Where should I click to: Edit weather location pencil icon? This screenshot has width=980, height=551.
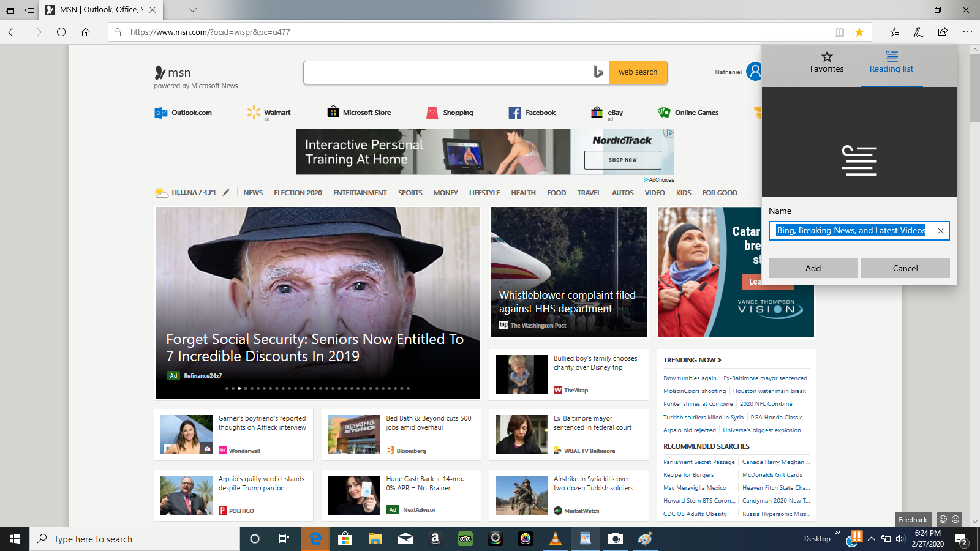click(x=226, y=192)
